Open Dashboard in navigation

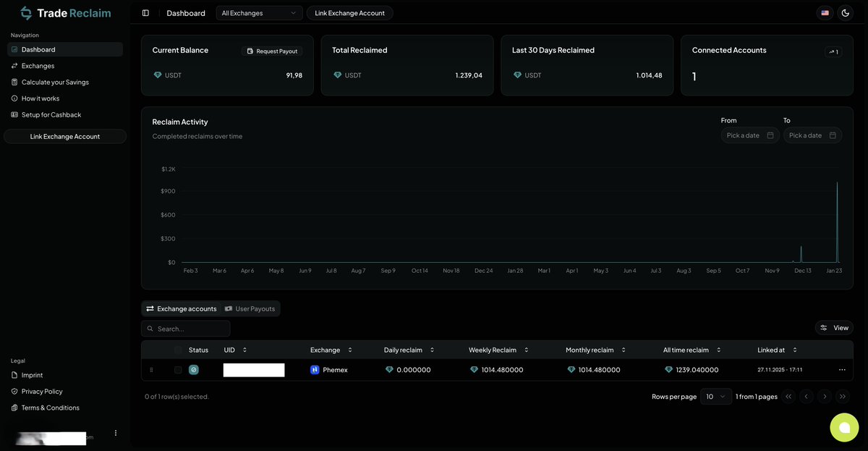click(x=65, y=49)
